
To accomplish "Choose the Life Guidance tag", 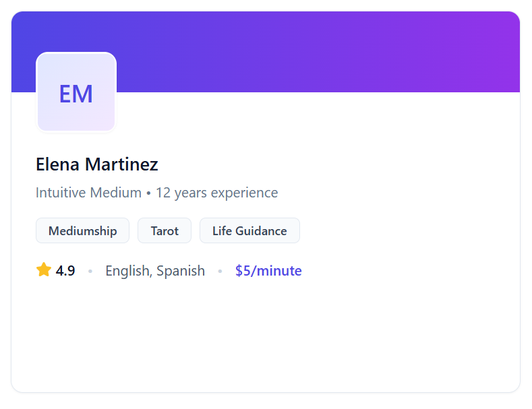I will click(x=249, y=230).
